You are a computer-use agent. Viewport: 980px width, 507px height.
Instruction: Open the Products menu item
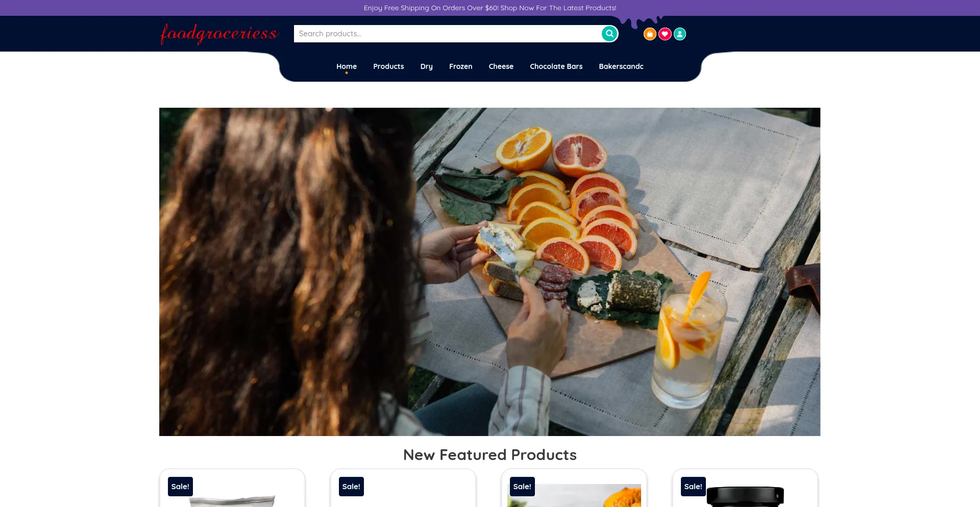click(388, 66)
